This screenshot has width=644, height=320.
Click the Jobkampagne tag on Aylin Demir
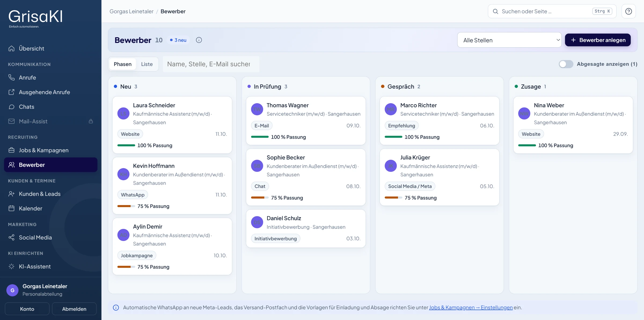pos(137,256)
